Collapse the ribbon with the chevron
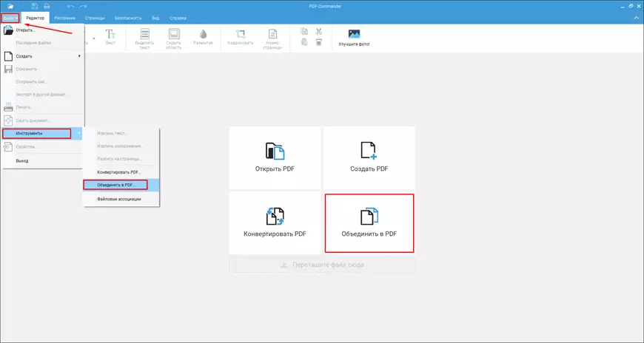Screen dimensions: 644x343 637,18
